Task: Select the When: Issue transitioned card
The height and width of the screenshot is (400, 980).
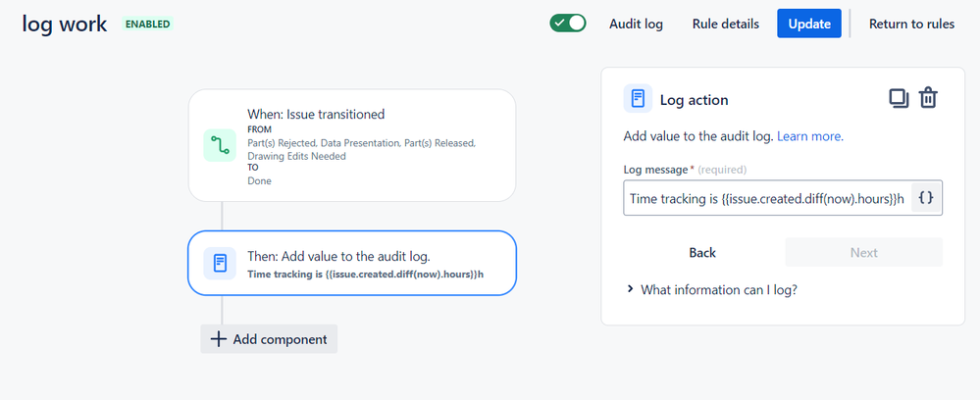Action: 352,145
